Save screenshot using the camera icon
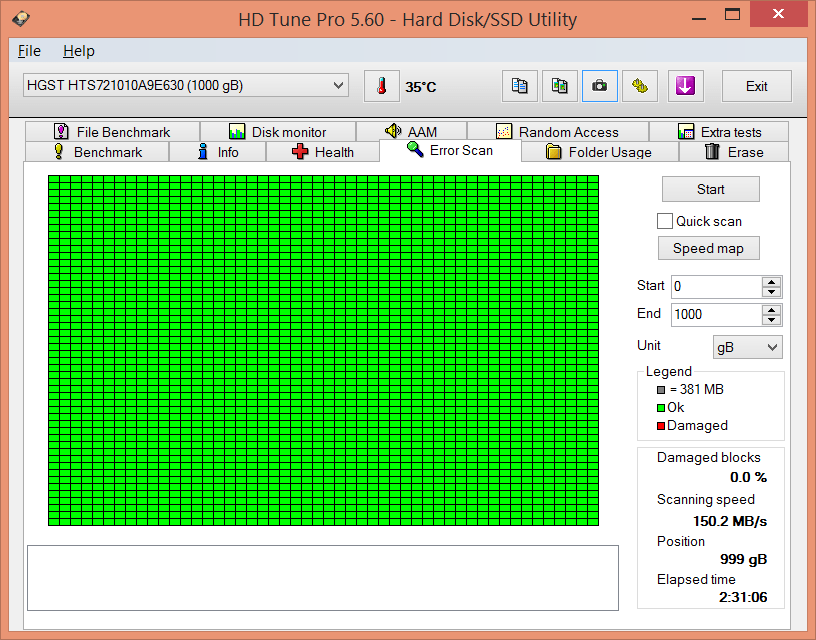 600,86
